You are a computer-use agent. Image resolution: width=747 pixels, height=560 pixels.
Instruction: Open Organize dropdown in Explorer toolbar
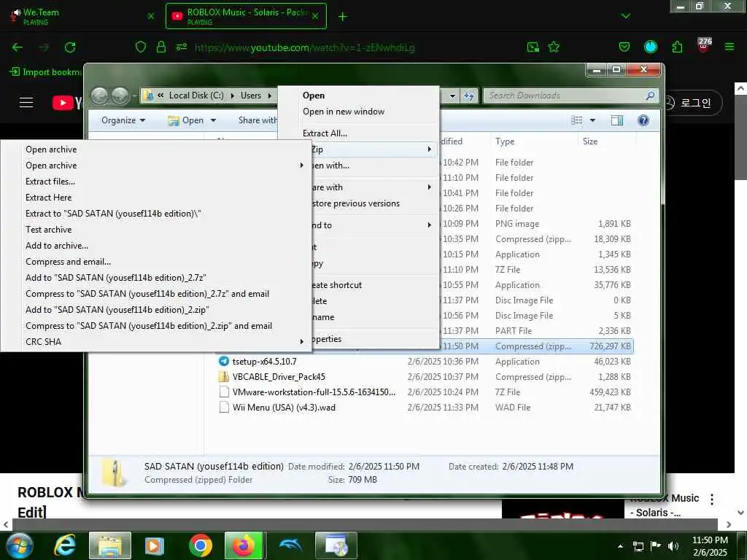[123, 120]
